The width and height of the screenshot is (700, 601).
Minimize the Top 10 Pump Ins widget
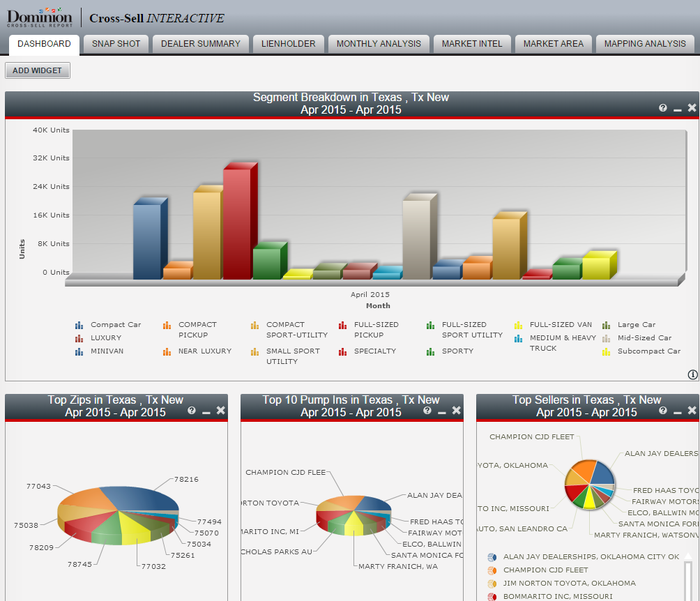(x=441, y=411)
